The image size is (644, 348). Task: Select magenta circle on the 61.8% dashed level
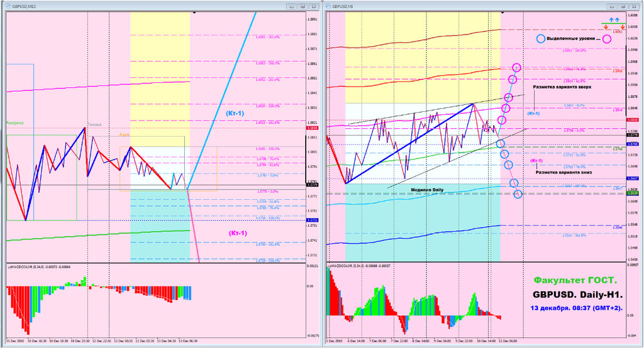pos(512,79)
